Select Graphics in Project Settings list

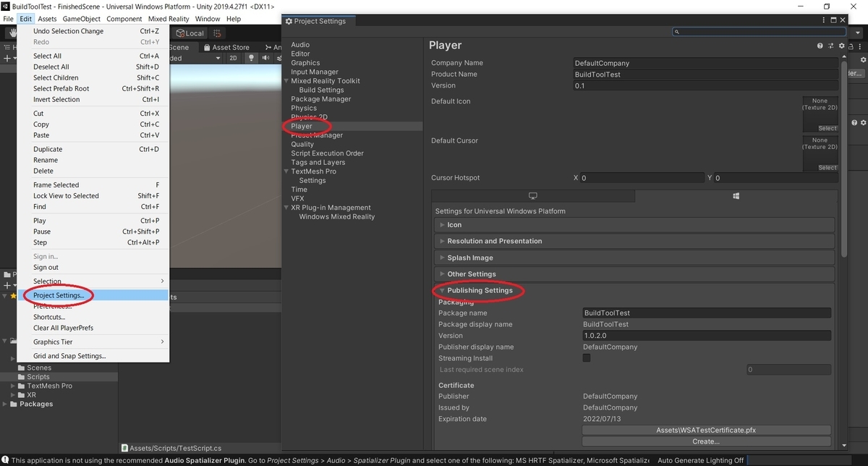coord(305,63)
